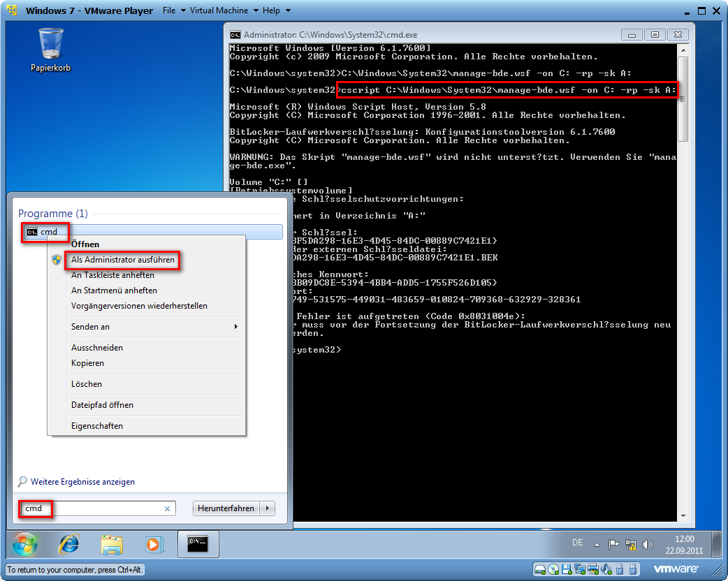Viewport: 728px width, 581px height.
Task: Open Windows Explorer folder icon on taskbar
Action: click(x=111, y=544)
